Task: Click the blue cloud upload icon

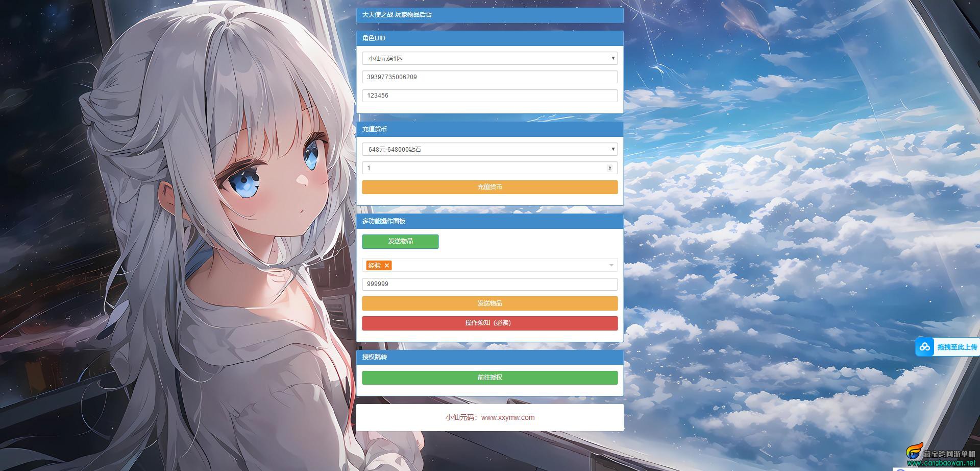Action: [x=925, y=347]
